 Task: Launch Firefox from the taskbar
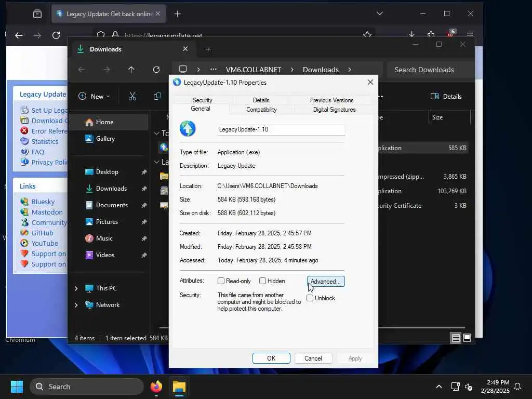156,387
